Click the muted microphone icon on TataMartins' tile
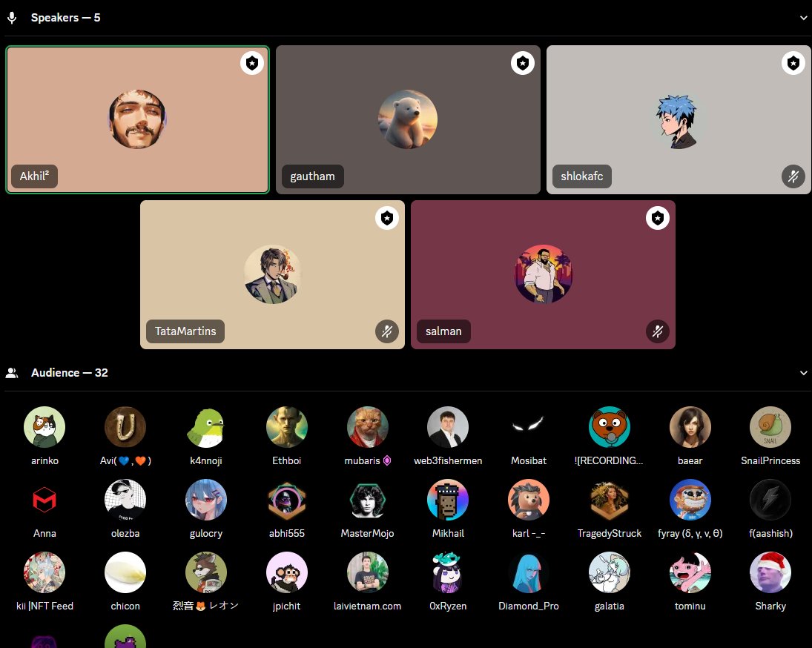Image resolution: width=812 pixels, height=648 pixels. pos(387,331)
